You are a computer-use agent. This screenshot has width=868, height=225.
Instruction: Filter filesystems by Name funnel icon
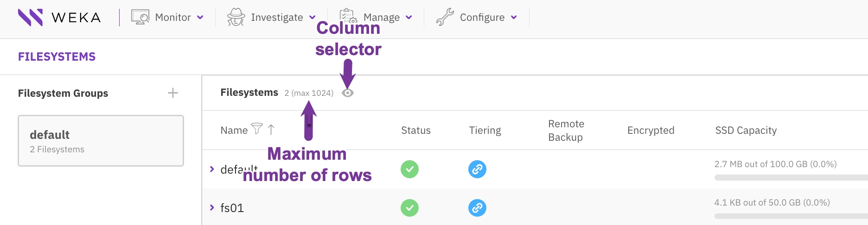coord(257,128)
